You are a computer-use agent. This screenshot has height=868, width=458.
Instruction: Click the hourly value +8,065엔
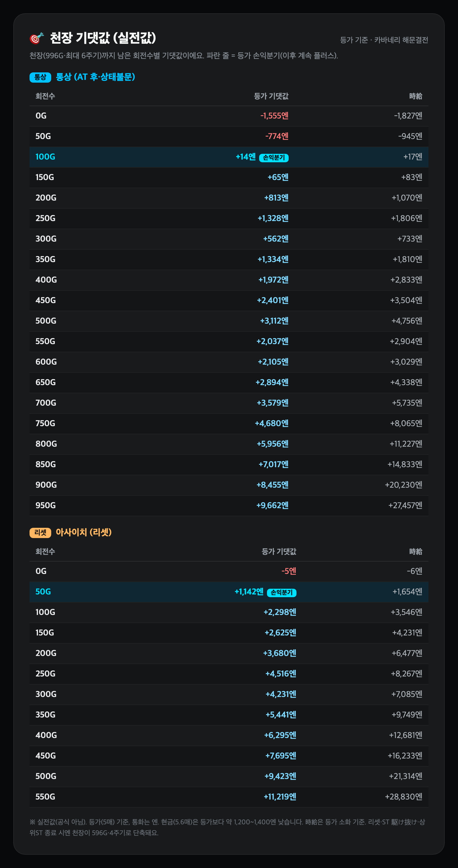point(406,424)
